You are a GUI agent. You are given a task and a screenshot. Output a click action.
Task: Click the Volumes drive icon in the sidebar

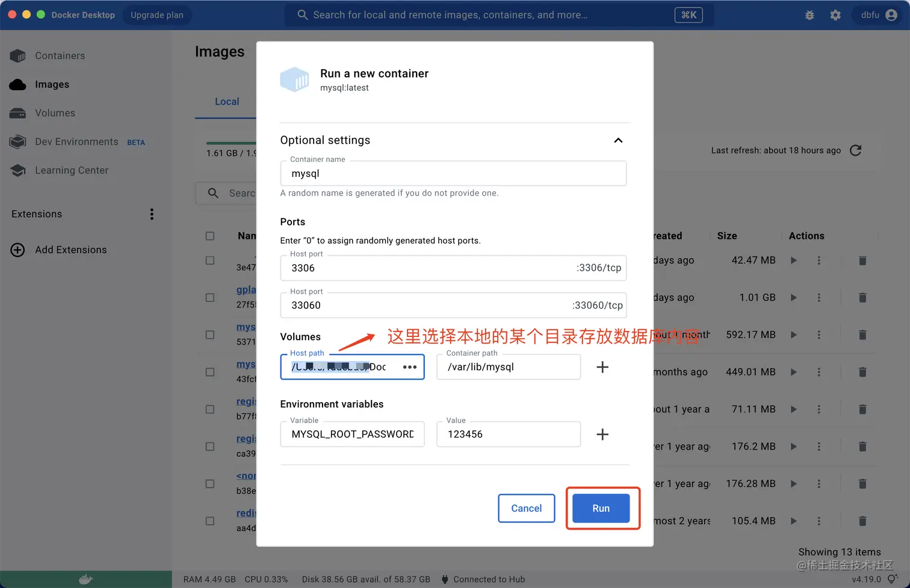pyautogui.click(x=18, y=113)
